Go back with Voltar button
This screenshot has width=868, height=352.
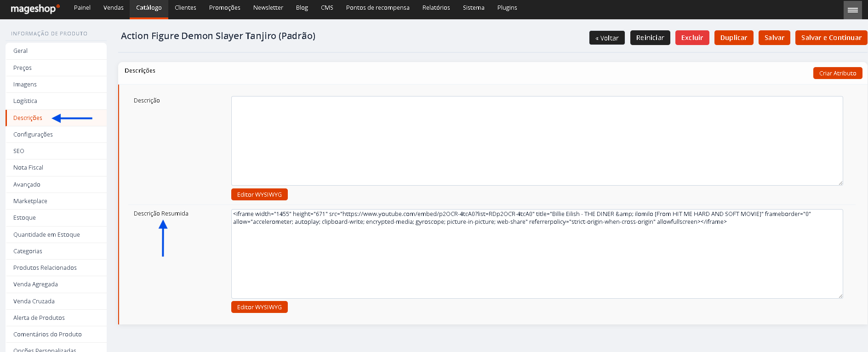[x=607, y=38]
